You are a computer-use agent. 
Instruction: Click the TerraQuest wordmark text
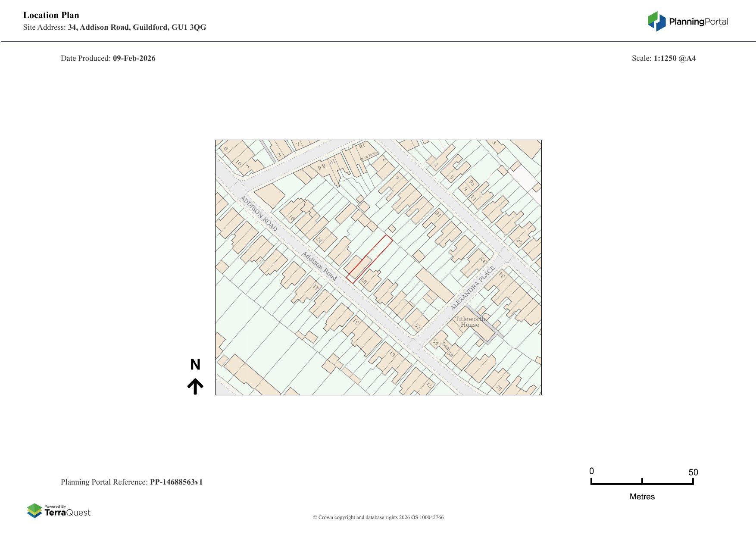(68, 513)
